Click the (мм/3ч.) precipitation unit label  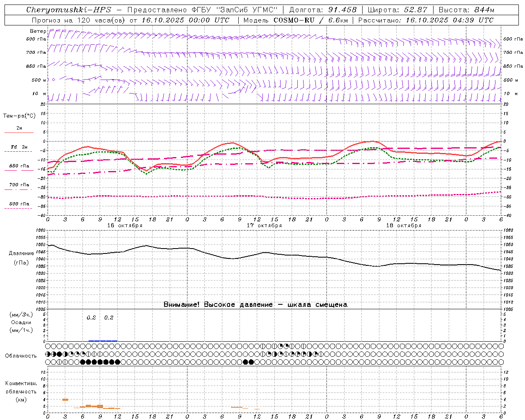(x=21, y=315)
